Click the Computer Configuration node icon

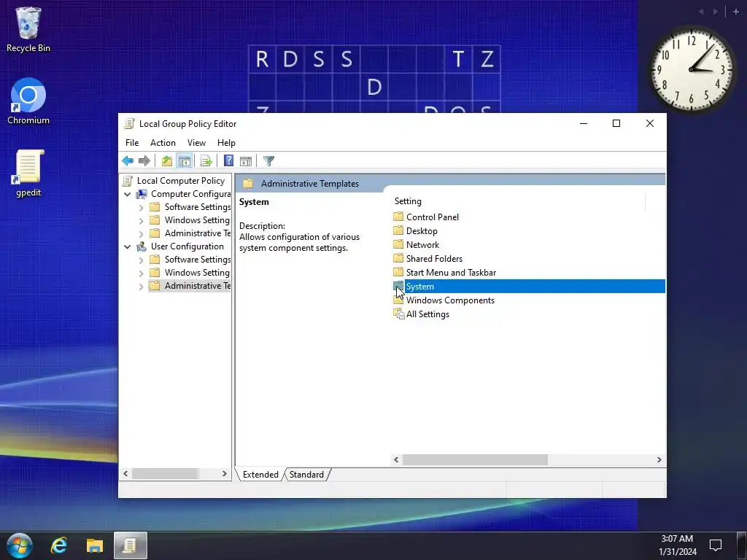(142, 194)
